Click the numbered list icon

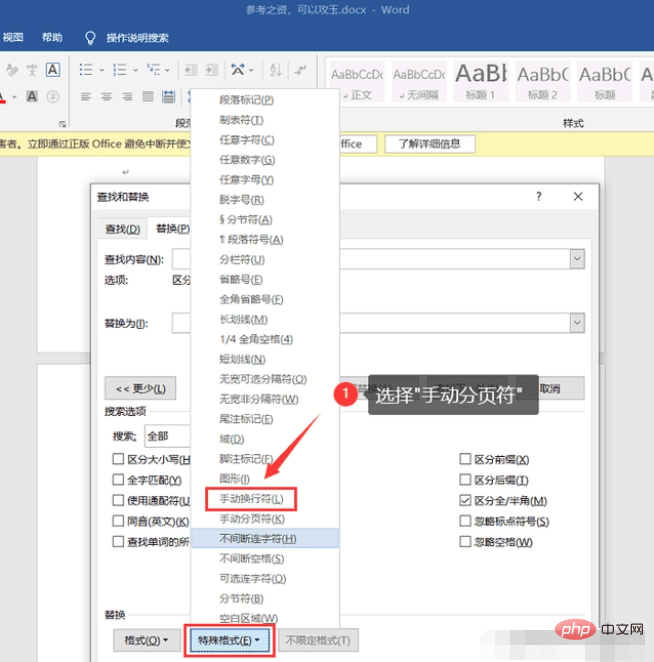pos(120,70)
